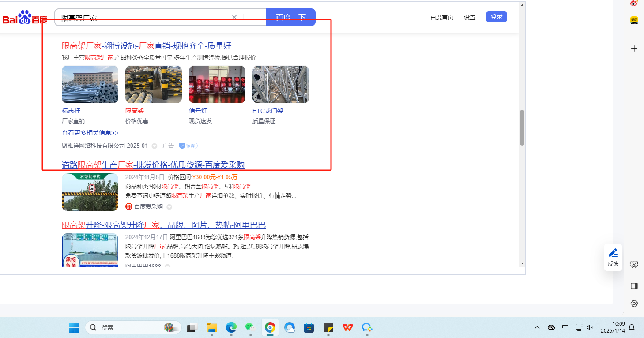Switch the 中 input method indicator

565,327
